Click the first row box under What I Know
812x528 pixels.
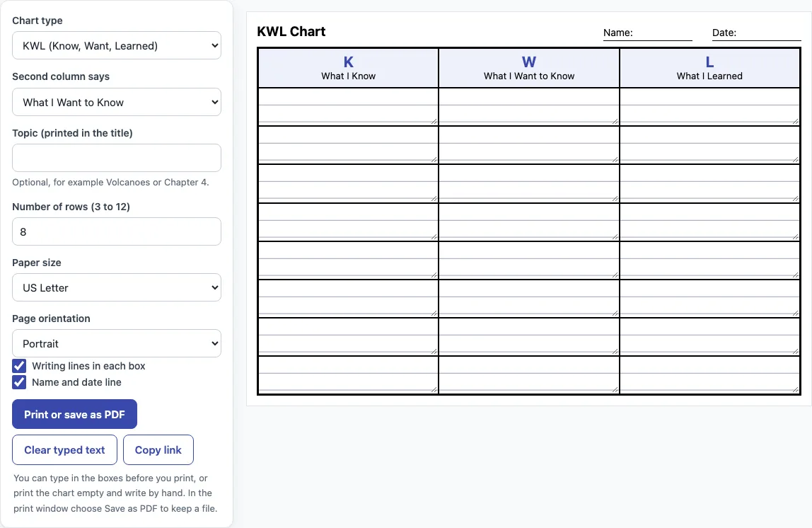348,107
